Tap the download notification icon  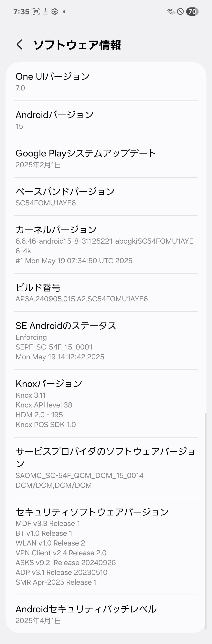[x=45, y=12]
